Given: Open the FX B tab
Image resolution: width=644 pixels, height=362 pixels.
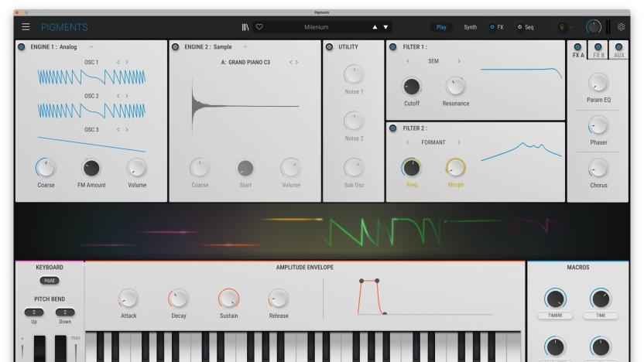Looking at the screenshot, I should pyautogui.click(x=598, y=51).
